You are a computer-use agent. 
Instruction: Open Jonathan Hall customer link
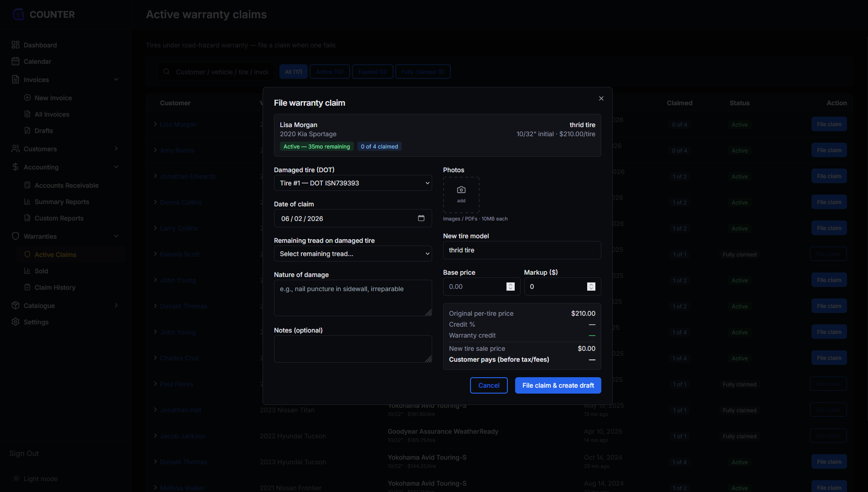(181, 410)
